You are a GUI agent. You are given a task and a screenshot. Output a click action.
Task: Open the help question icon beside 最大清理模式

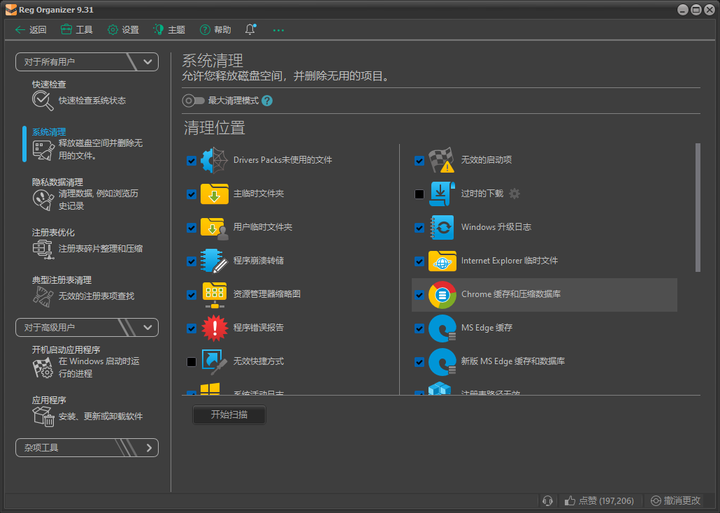coord(267,101)
